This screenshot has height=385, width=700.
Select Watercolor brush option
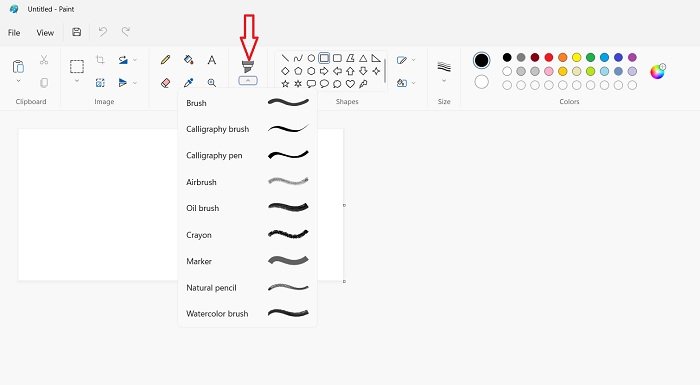coord(247,314)
